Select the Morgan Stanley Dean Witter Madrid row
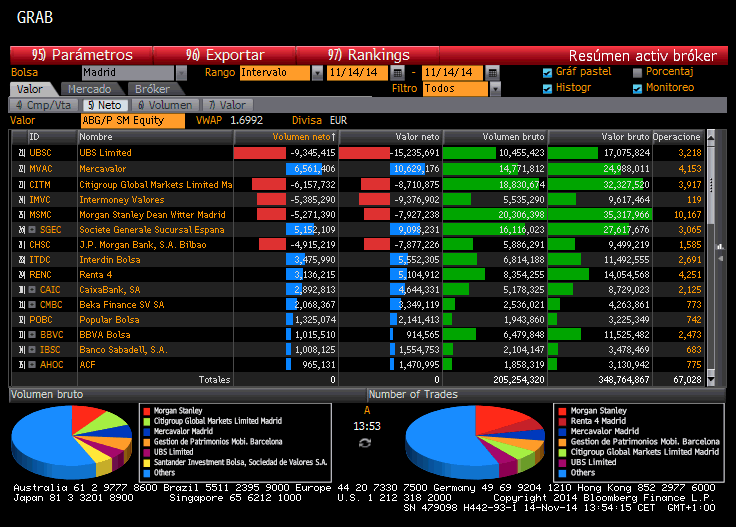 (358, 215)
